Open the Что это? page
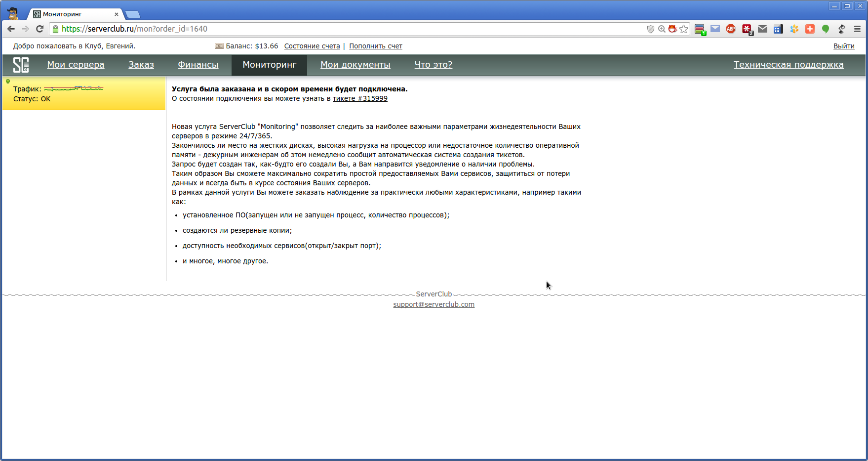 point(434,65)
